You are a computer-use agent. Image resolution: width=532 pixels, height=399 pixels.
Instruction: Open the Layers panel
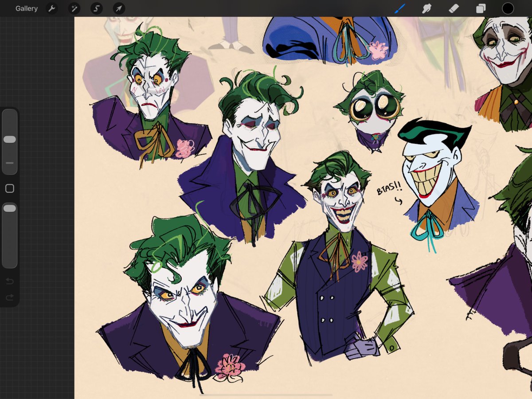(481, 8)
